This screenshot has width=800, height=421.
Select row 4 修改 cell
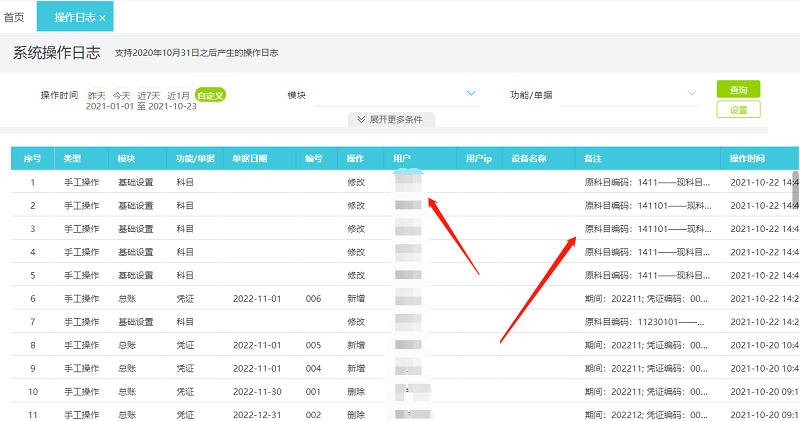click(x=356, y=252)
